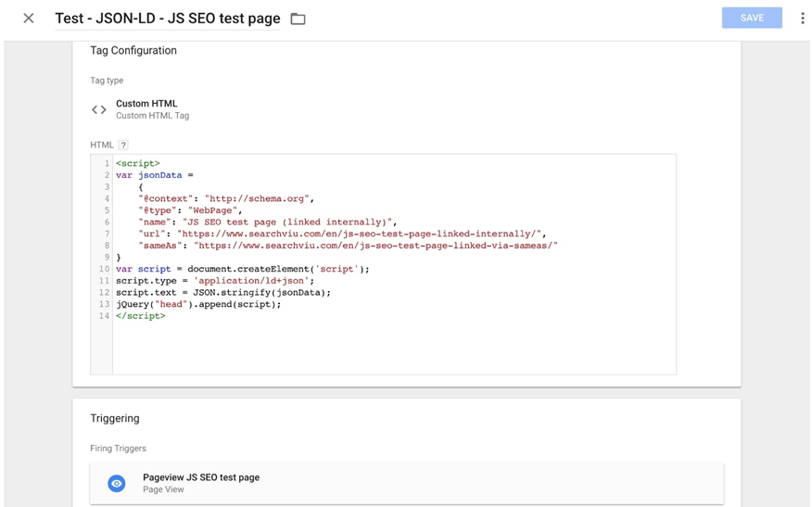Click inside the HTML code editor empty area
This screenshot has height=507, width=812.
coord(394,346)
